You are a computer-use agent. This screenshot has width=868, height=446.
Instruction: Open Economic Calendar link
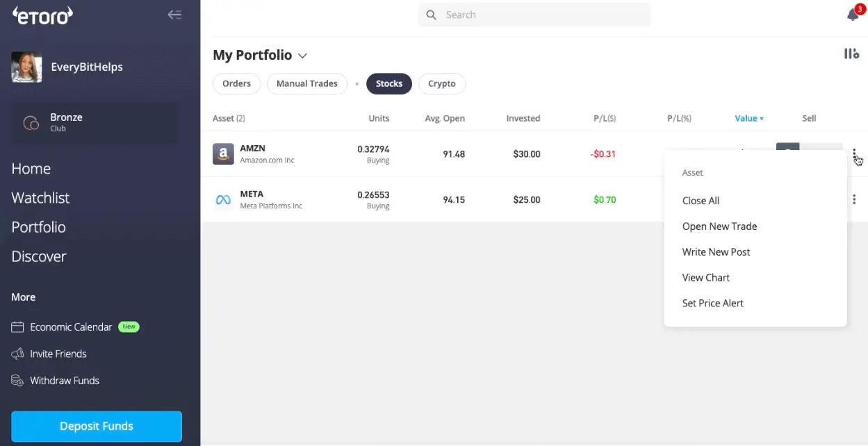(x=71, y=327)
